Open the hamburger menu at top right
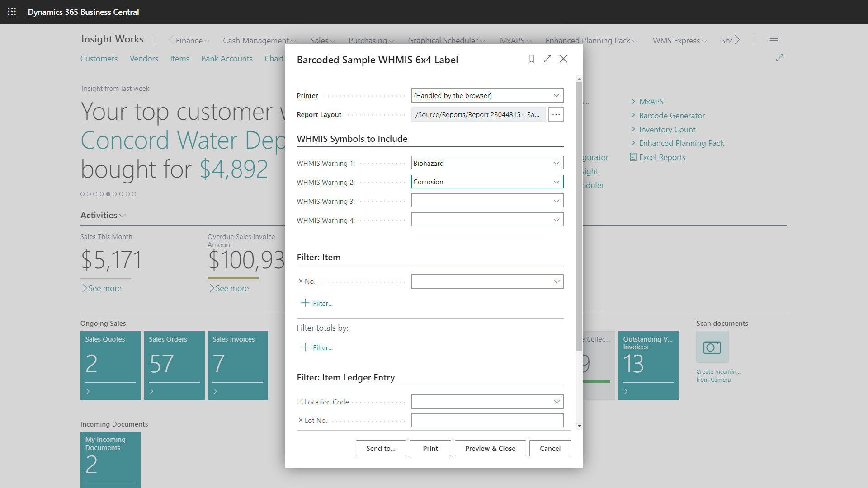The height and width of the screenshot is (488, 868). click(x=774, y=39)
